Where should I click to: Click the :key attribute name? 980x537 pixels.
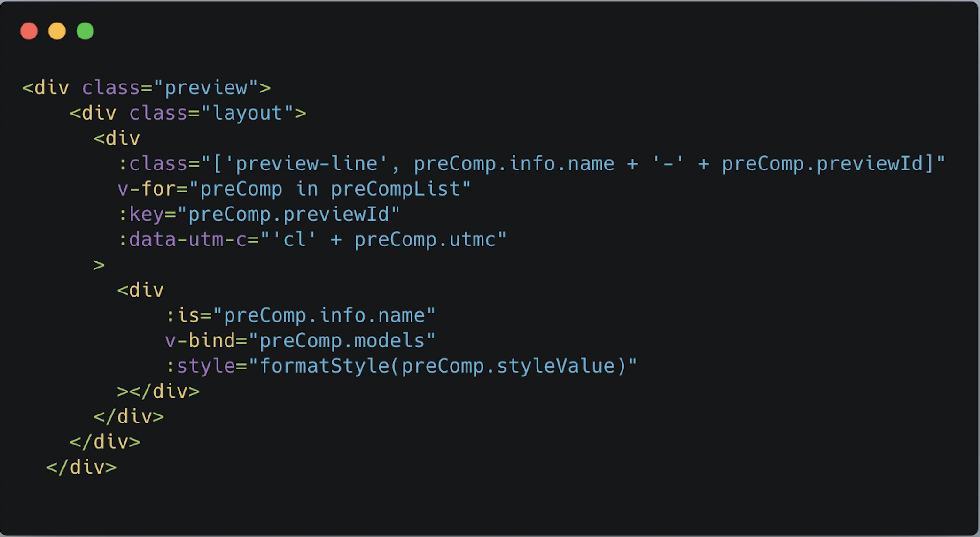click(x=141, y=215)
